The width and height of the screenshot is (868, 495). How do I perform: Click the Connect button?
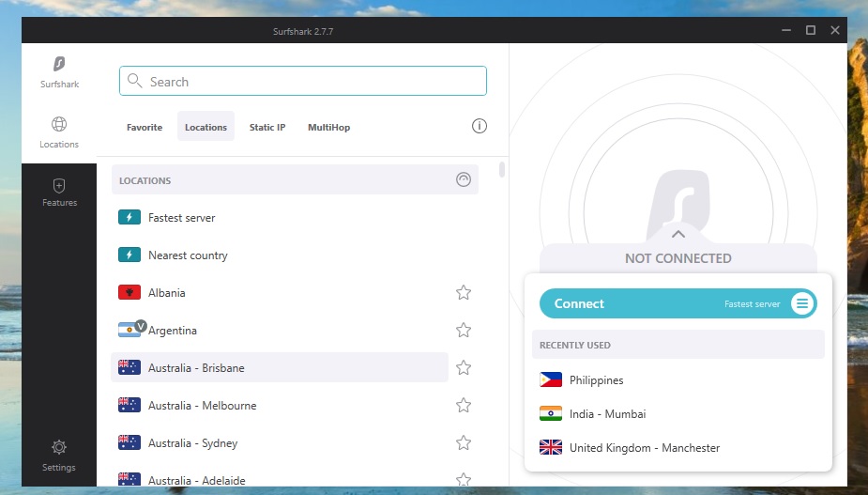[678, 303]
